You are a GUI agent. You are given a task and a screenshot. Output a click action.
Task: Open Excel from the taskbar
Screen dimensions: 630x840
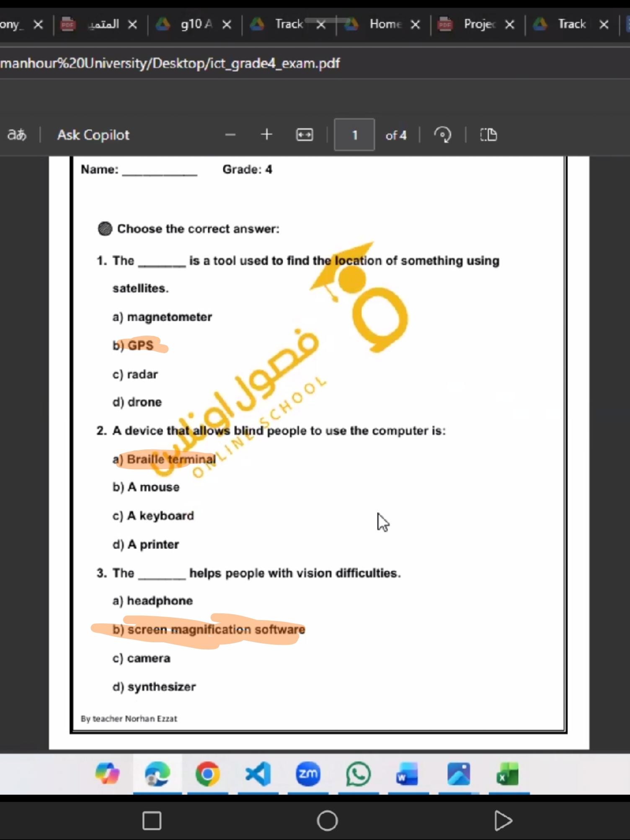click(507, 774)
